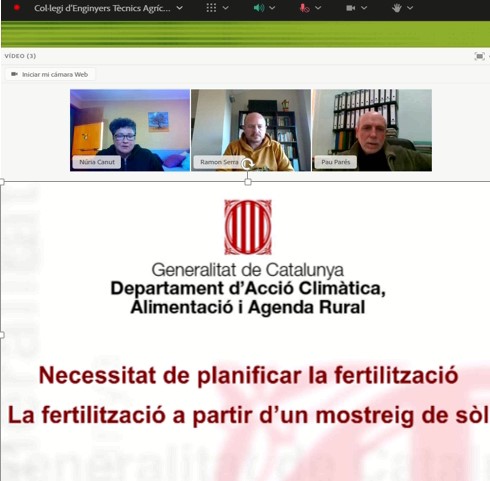Mute the green speaker audio icon
This screenshot has width=490, height=481.
(x=259, y=8)
